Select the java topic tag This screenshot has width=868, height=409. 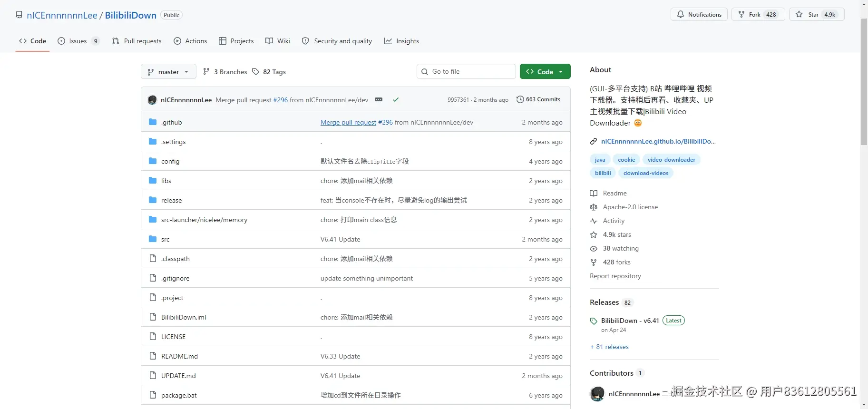[x=600, y=160]
